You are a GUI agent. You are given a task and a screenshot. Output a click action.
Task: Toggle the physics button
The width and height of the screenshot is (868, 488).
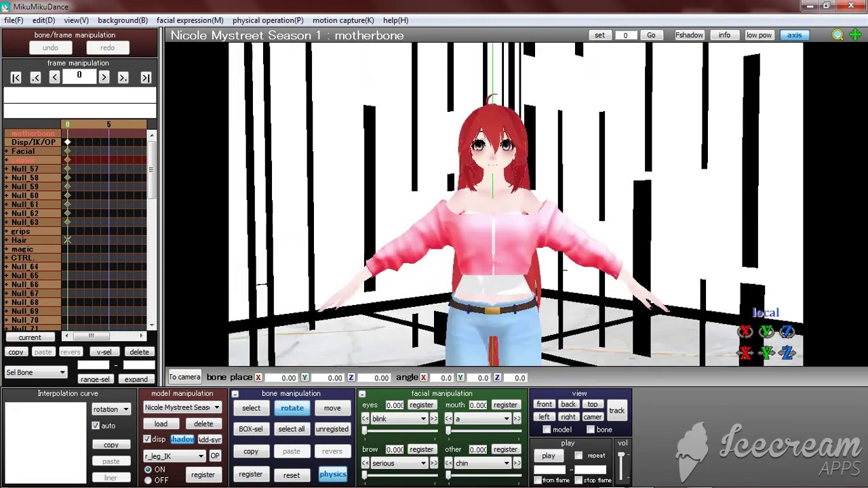pyautogui.click(x=332, y=474)
